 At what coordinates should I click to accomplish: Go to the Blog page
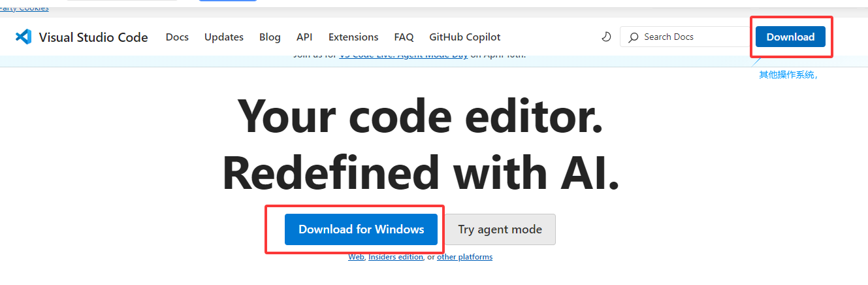[270, 37]
